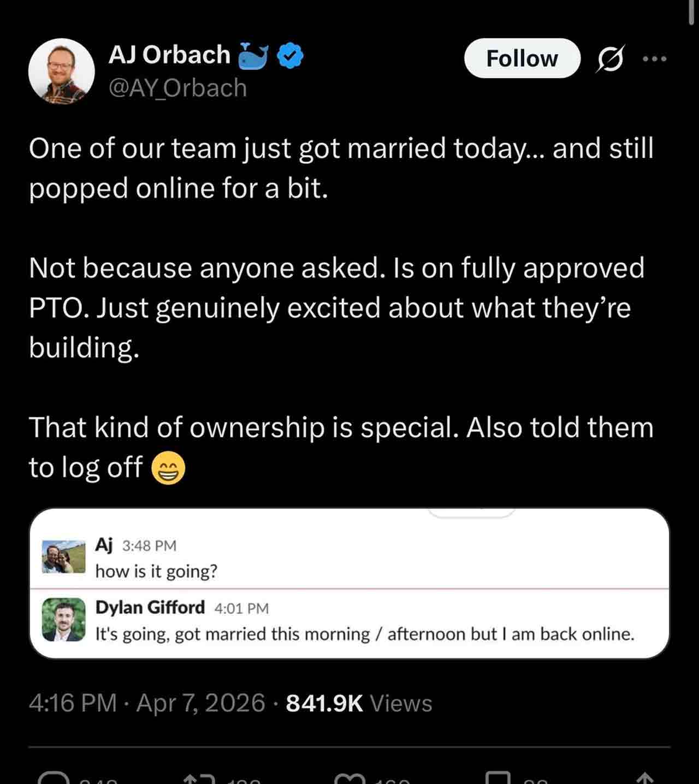Click the 4:16 PM Apr 7, 2026 timestamp
Screen dimensions: 699x784
pyautogui.click(x=147, y=703)
